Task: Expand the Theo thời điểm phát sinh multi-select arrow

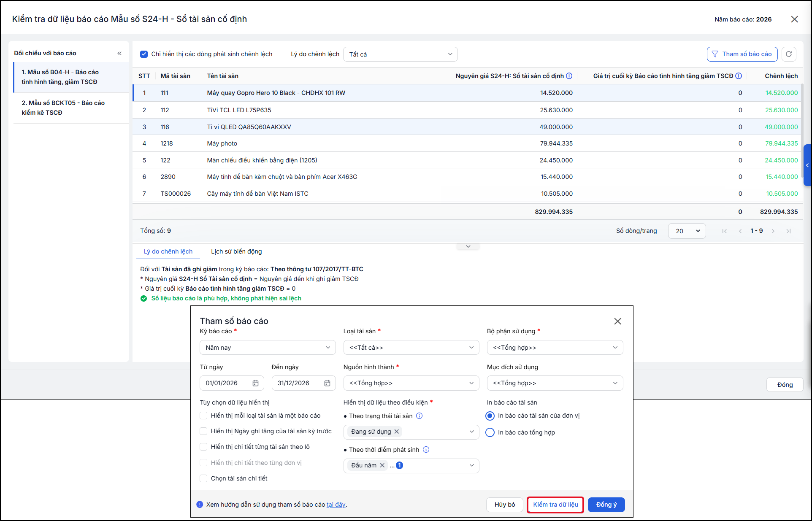Action: [471, 465]
